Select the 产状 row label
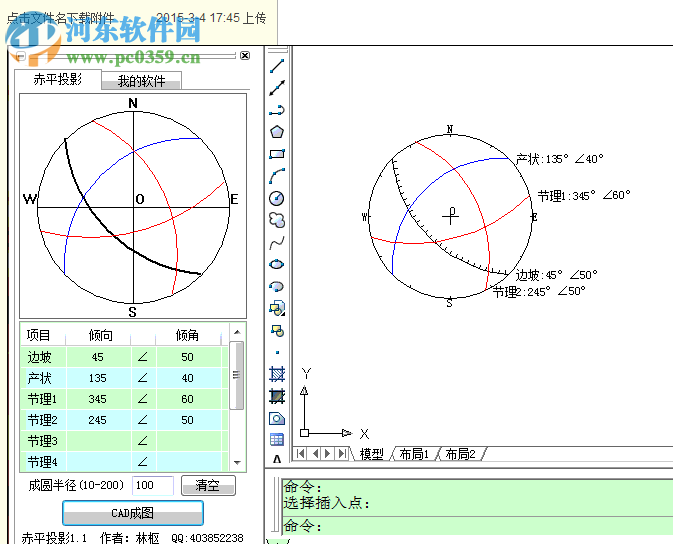Image resolution: width=673 pixels, height=544 pixels. pyautogui.click(x=39, y=378)
